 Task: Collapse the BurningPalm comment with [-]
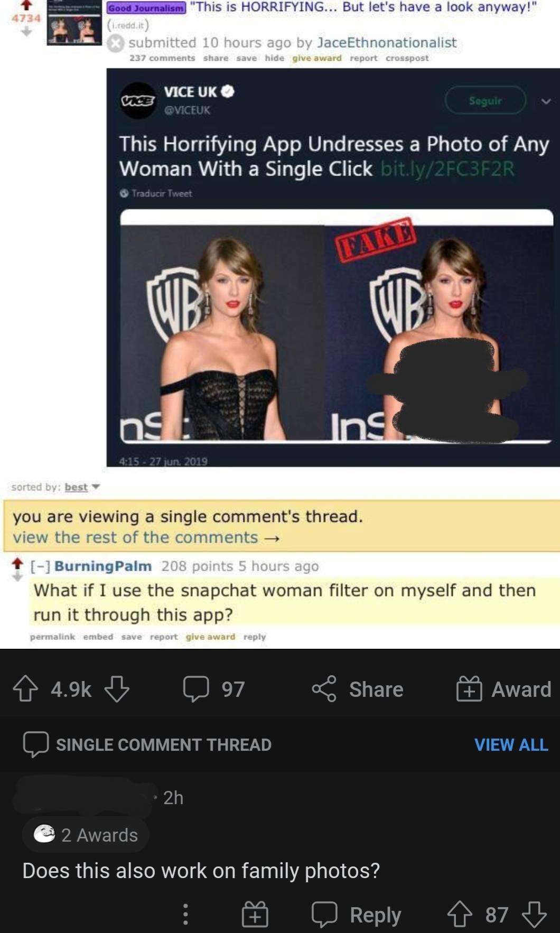point(40,566)
